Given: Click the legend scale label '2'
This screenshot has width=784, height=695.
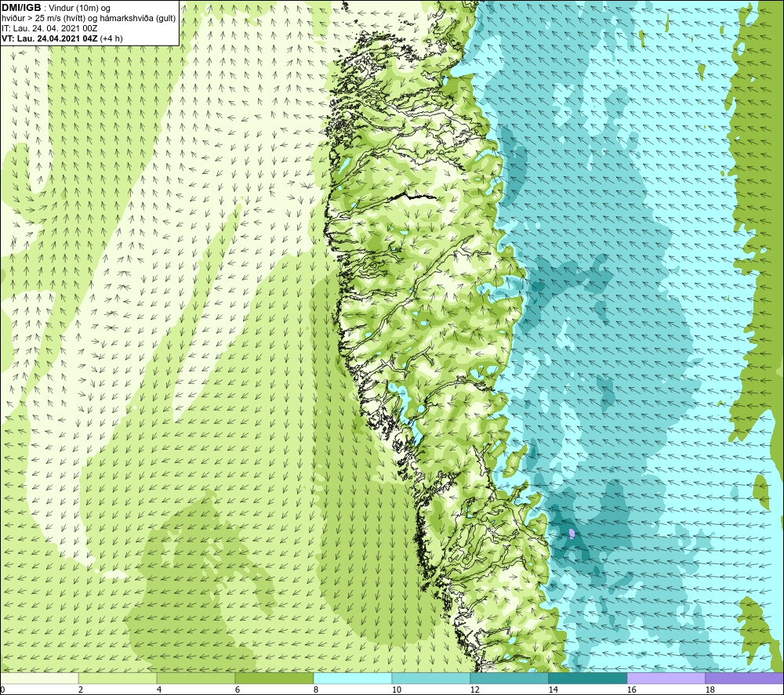Looking at the screenshot, I should click(x=81, y=690).
